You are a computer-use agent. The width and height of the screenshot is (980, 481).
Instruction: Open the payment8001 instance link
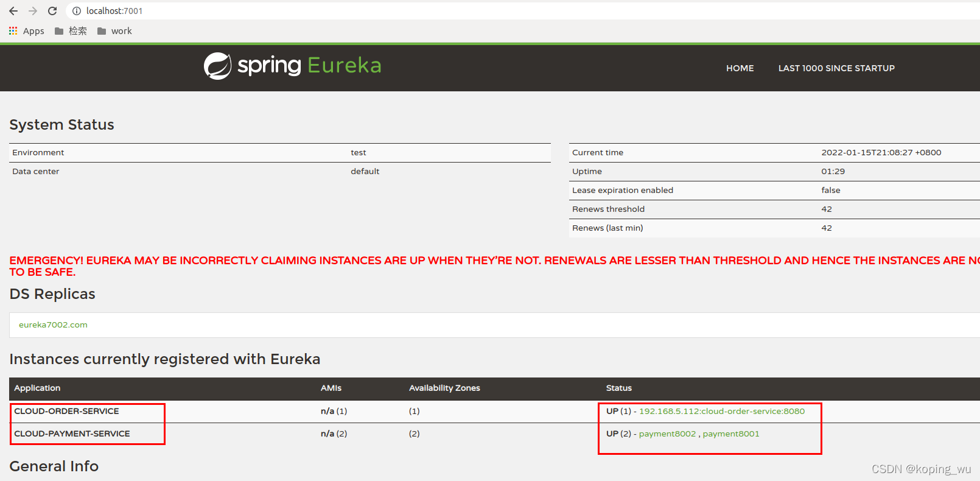point(731,434)
